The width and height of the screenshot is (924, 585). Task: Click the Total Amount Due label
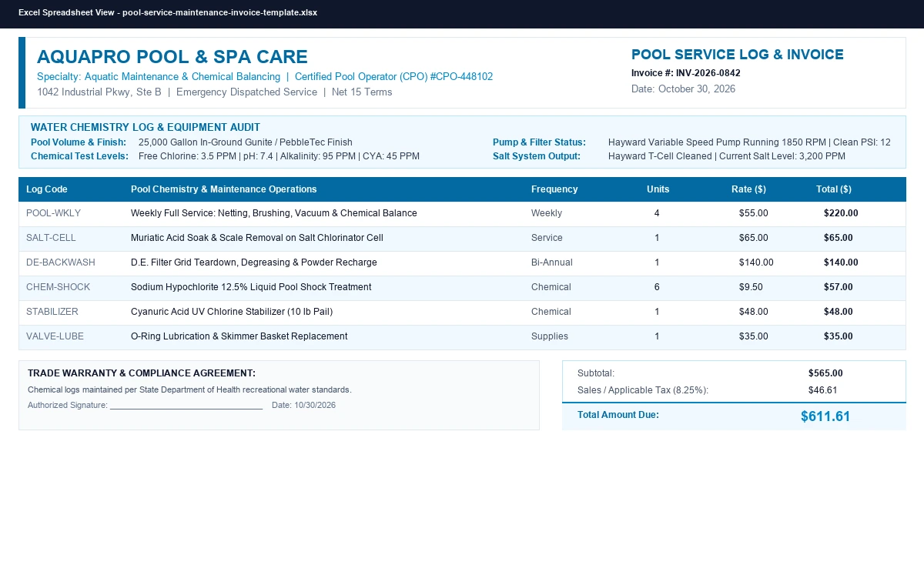click(x=618, y=415)
